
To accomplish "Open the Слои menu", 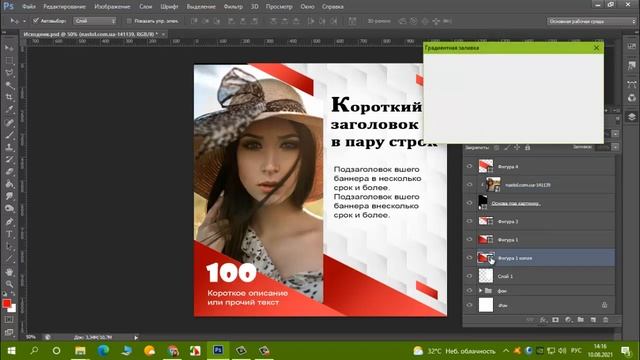I will pos(145,7).
